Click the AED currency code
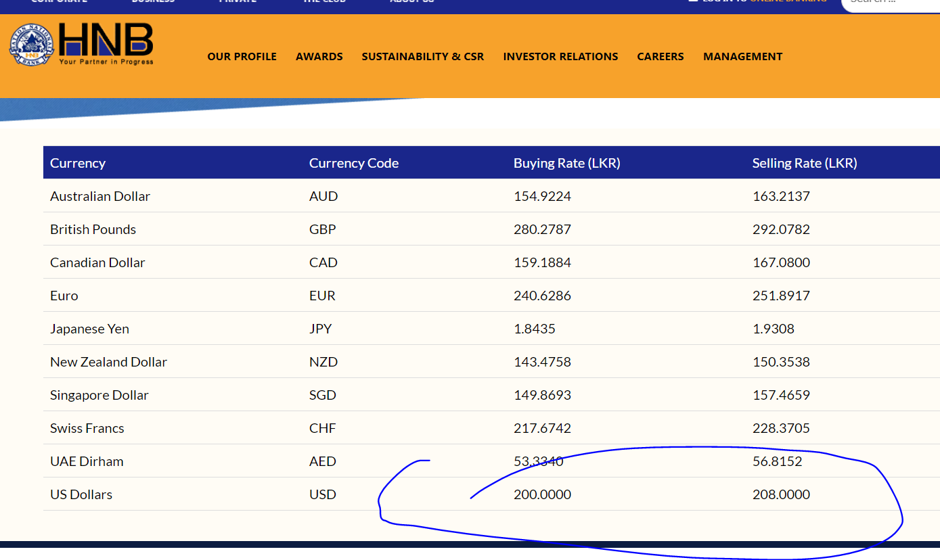Viewport: 940px width, 560px height. 323,461
